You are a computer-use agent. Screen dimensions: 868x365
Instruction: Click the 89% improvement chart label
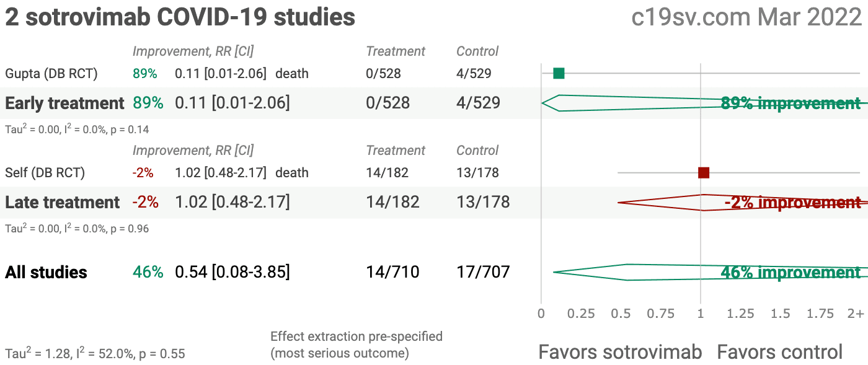[790, 103]
